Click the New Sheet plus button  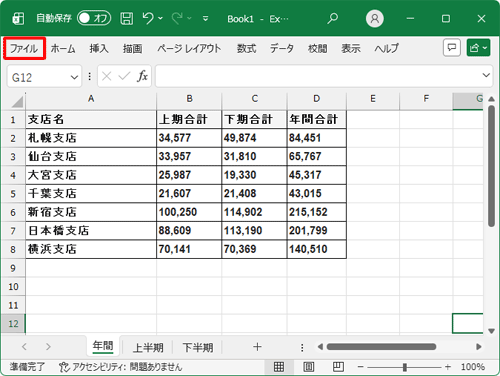click(257, 347)
